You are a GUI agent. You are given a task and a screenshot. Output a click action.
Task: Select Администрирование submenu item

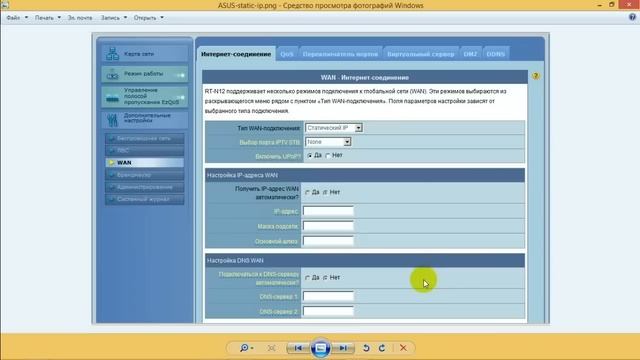click(144, 187)
